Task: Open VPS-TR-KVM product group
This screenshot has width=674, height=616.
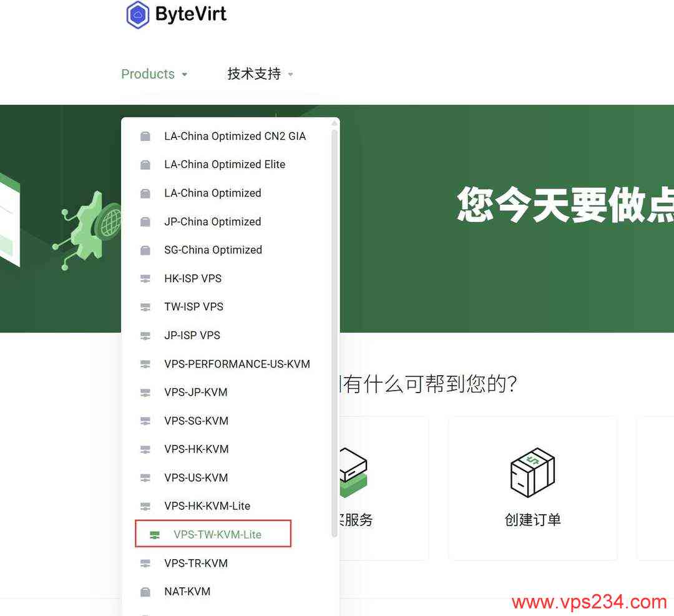Action: pos(195,563)
